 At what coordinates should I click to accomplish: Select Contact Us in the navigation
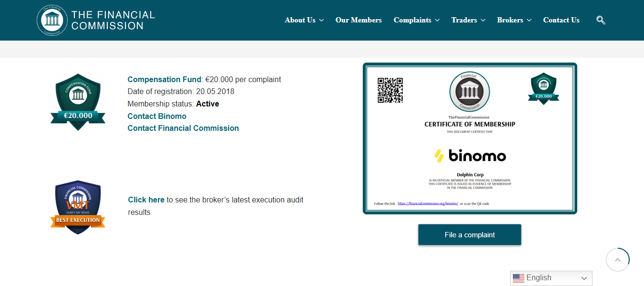coord(561,20)
